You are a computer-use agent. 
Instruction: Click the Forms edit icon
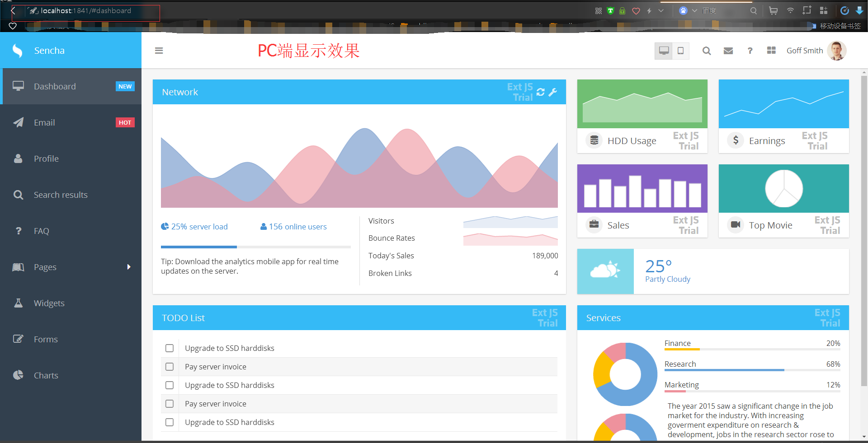click(18, 339)
